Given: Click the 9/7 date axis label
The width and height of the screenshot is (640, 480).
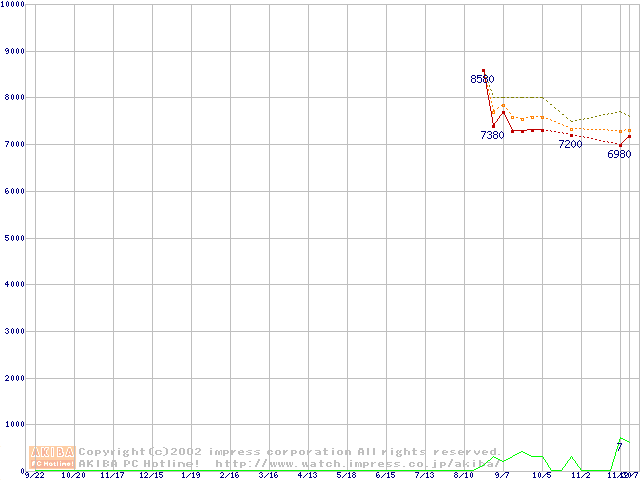Looking at the screenshot, I should 502,476.
